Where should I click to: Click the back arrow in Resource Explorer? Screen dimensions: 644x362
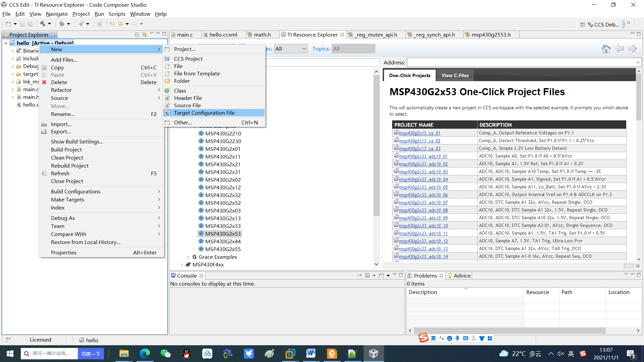click(x=619, y=49)
